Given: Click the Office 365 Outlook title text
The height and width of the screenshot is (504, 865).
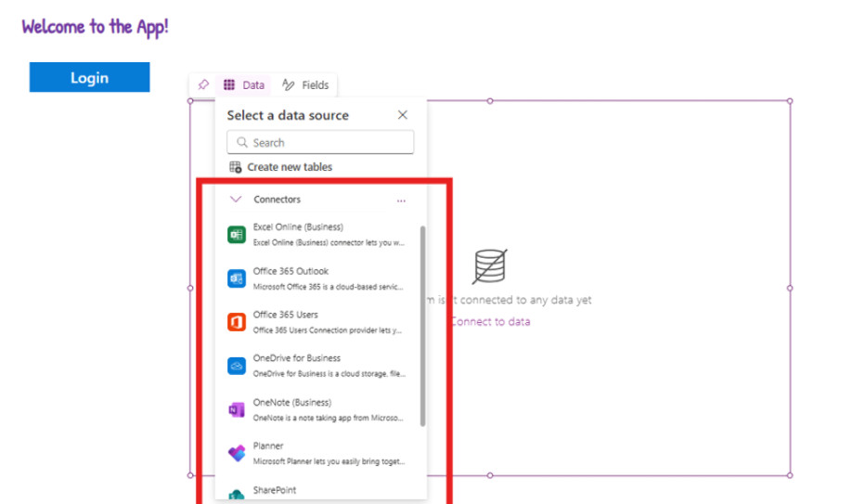Looking at the screenshot, I should (x=290, y=271).
